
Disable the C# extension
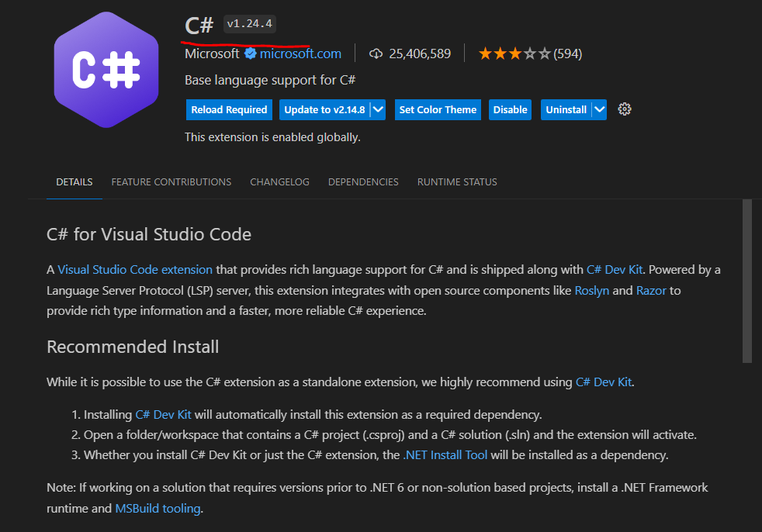(x=510, y=109)
